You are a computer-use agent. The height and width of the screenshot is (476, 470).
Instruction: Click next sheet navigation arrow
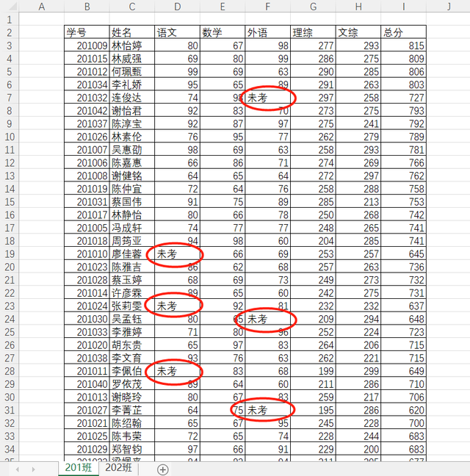[33, 469]
